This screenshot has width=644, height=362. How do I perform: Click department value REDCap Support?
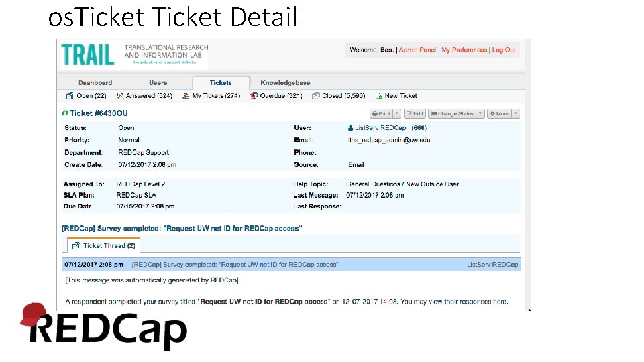pyautogui.click(x=144, y=152)
